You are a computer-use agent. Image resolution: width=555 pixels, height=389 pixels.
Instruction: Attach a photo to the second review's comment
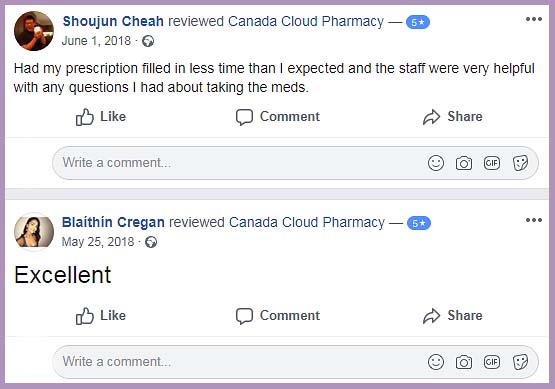(x=464, y=362)
